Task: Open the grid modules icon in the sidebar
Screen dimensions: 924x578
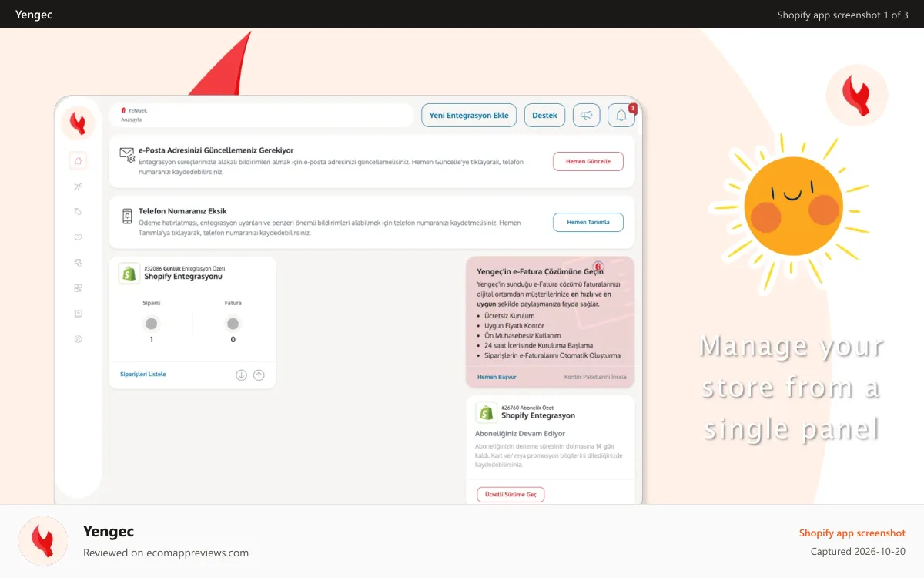Action: point(78,288)
